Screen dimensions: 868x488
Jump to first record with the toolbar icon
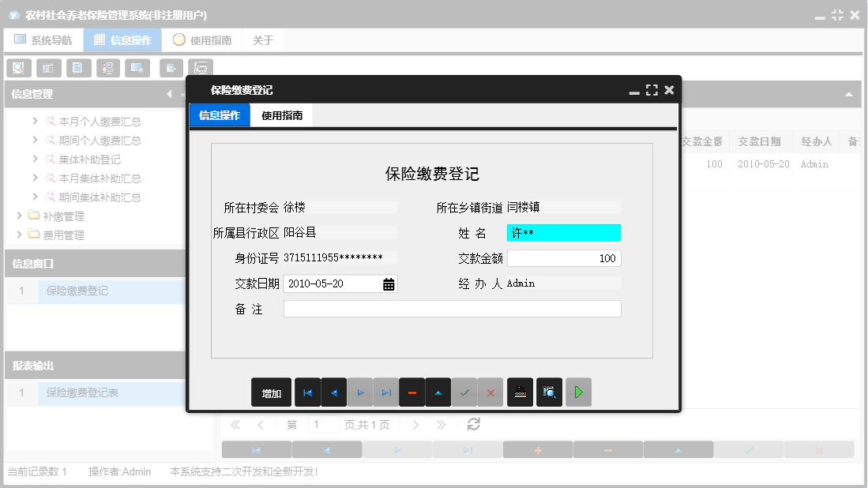tap(307, 392)
